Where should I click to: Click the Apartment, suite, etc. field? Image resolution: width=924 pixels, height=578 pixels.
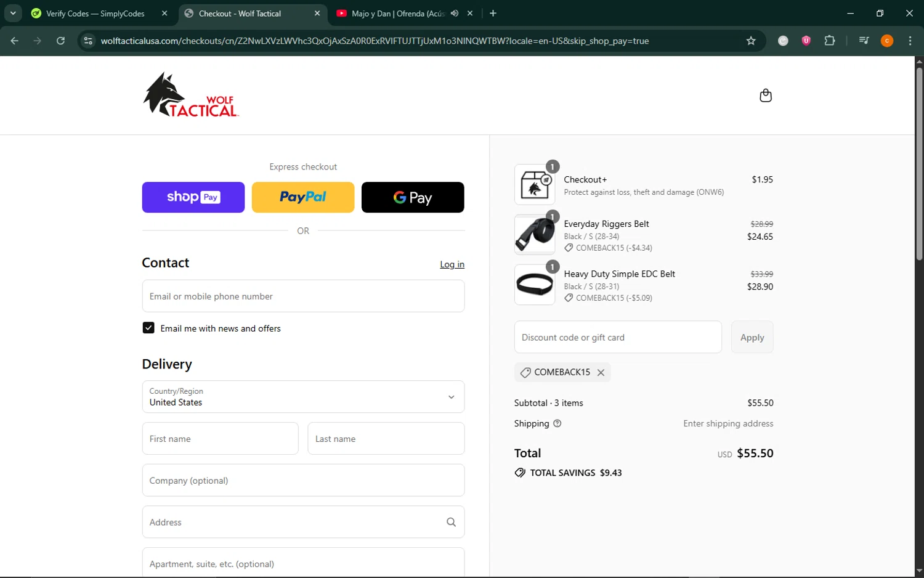coord(303,563)
